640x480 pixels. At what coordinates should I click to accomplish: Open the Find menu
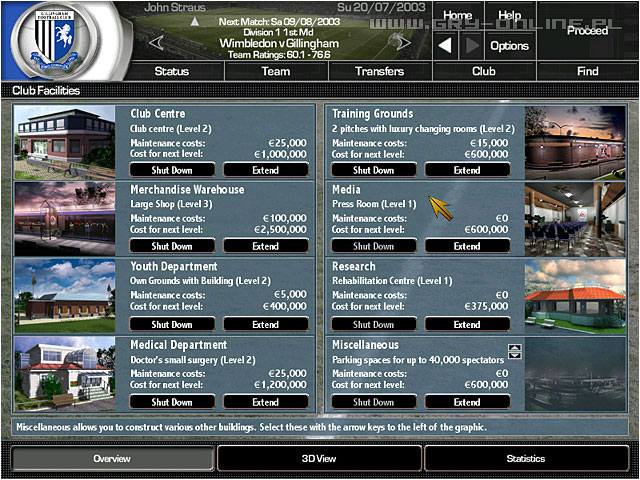(587, 71)
